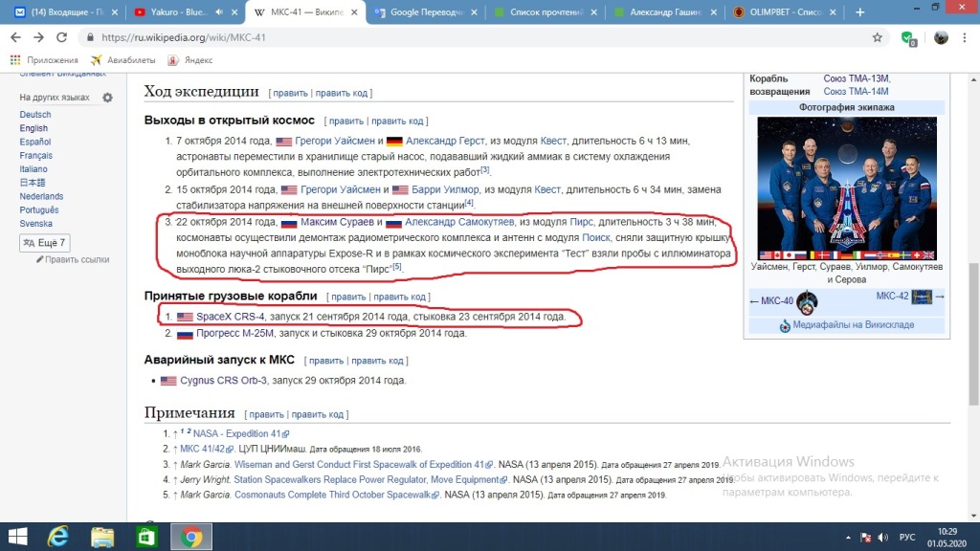Viewport: 980px width, 551px height.
Task: Click the address bar URL
Action: point(183,37)
